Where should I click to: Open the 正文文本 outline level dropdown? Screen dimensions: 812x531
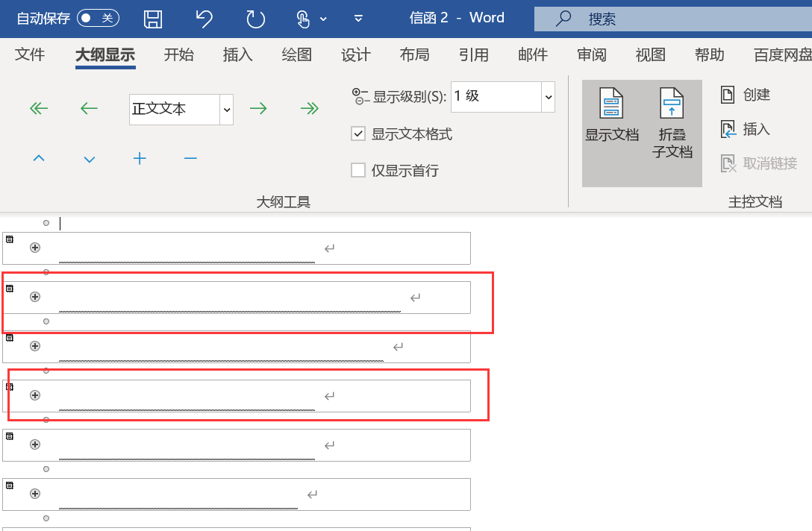[226, 110]
